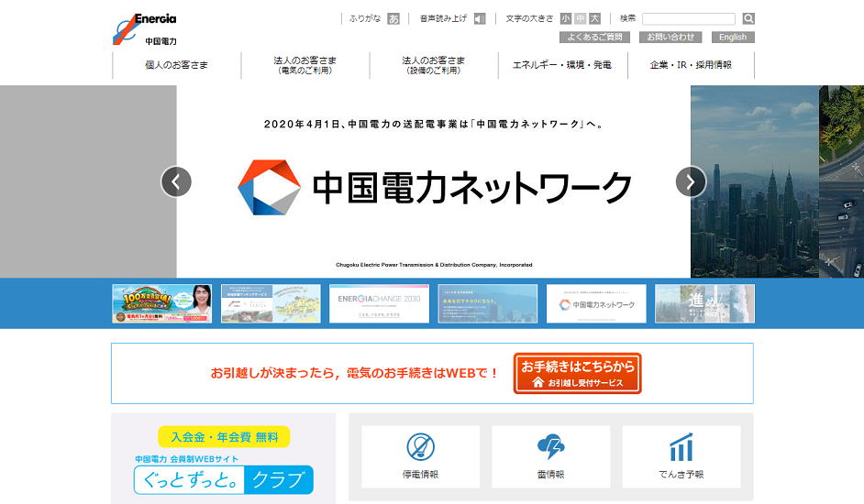The image size is (864, 504).
Task: Open ぐっとずっと。クラブ member site banner
Action: 224,480
